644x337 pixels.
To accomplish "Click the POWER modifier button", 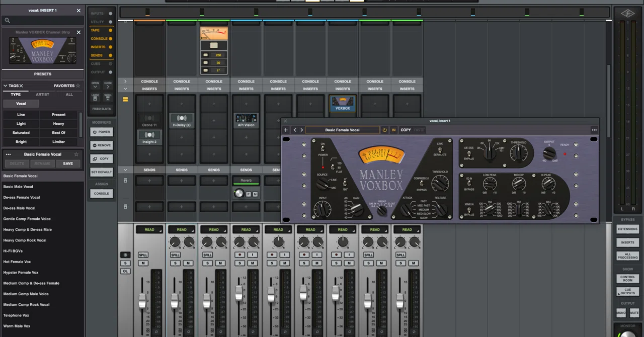I will 101,132.
